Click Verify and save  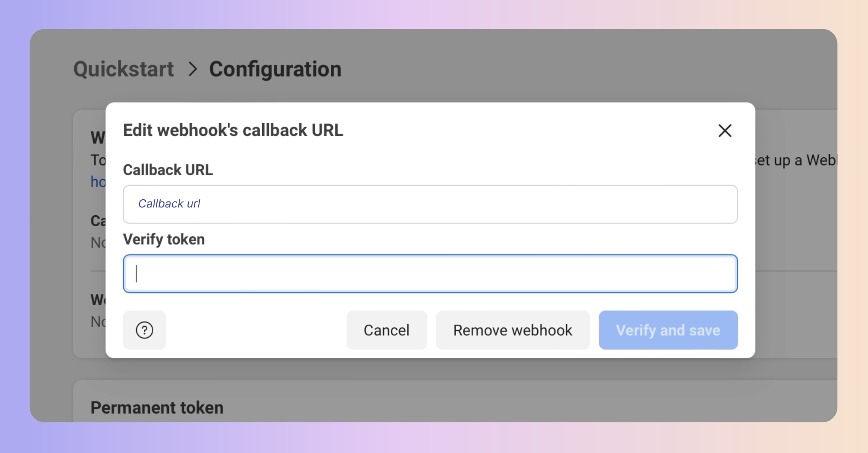pos(668,330)
